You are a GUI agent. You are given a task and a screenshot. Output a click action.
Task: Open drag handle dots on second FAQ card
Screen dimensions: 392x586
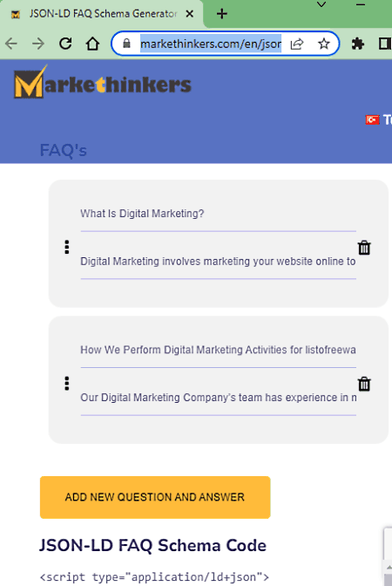pos(67,384)
